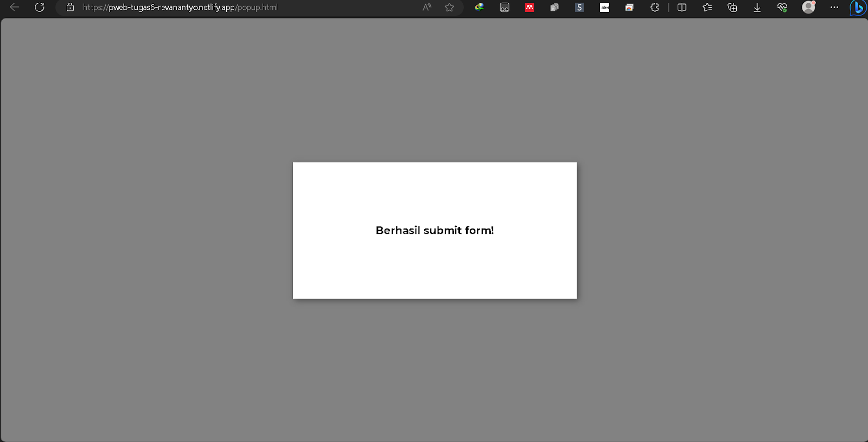This screenshot has width=868, height=442.
Task: Open Settings and more menu
Action: 834,7
